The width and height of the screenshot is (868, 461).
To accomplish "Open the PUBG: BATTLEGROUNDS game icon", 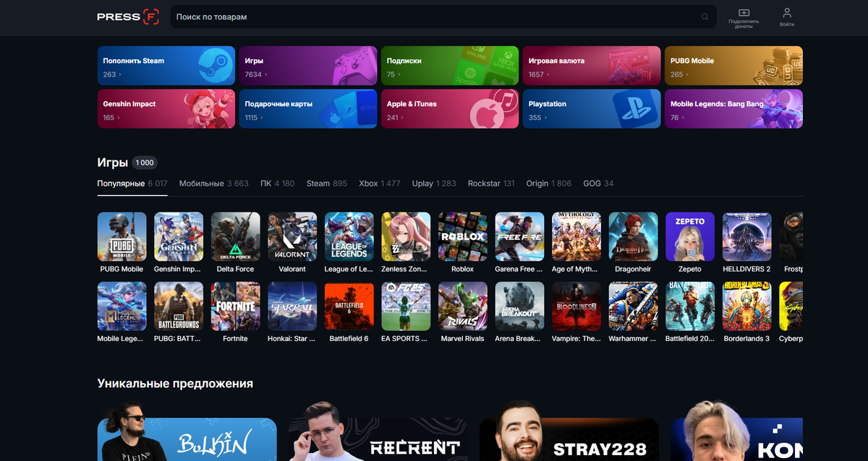I will (178, 306).
